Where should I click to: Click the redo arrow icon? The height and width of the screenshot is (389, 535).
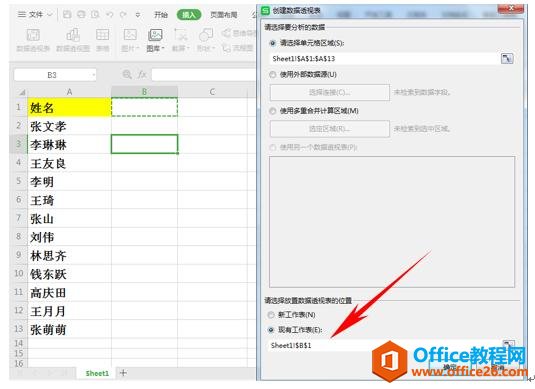(123, 14)
